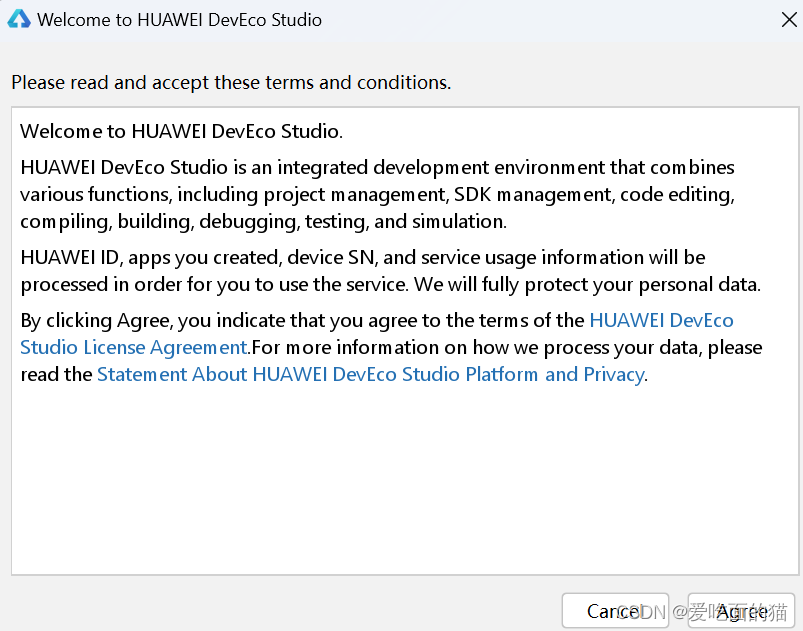Click the Cancel button

coord(615,611)
